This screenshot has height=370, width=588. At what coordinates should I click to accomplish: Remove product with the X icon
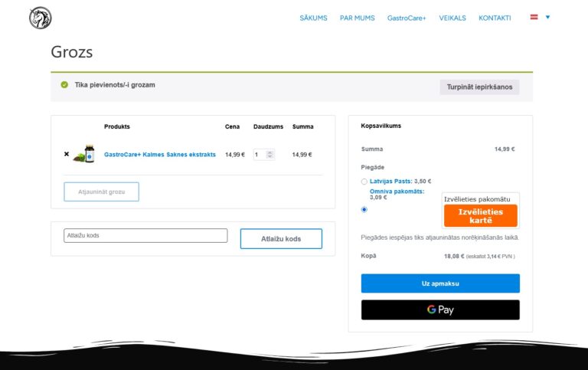[x=67, y=154]
